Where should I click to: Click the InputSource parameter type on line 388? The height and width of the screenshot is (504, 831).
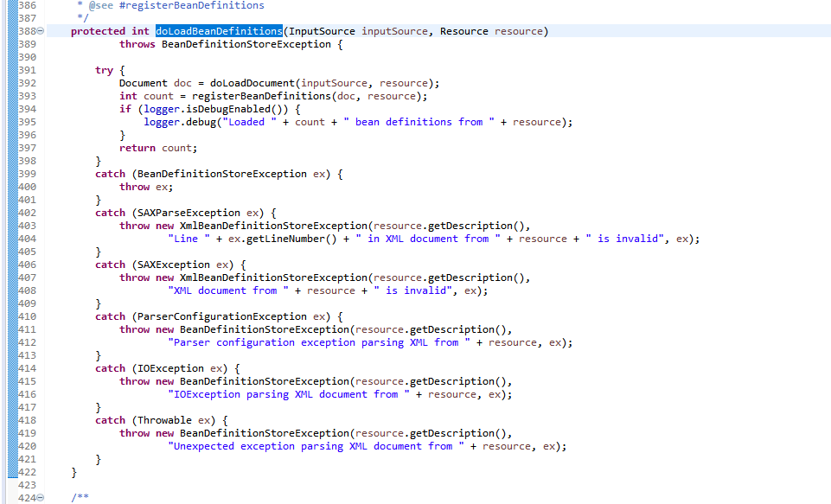(322, 31)
